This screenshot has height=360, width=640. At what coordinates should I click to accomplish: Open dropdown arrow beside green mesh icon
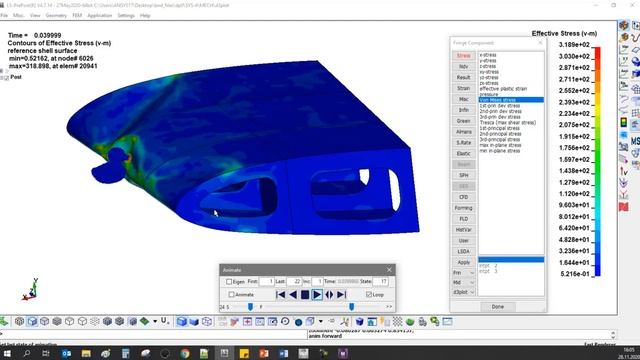[x=155, y=322]
